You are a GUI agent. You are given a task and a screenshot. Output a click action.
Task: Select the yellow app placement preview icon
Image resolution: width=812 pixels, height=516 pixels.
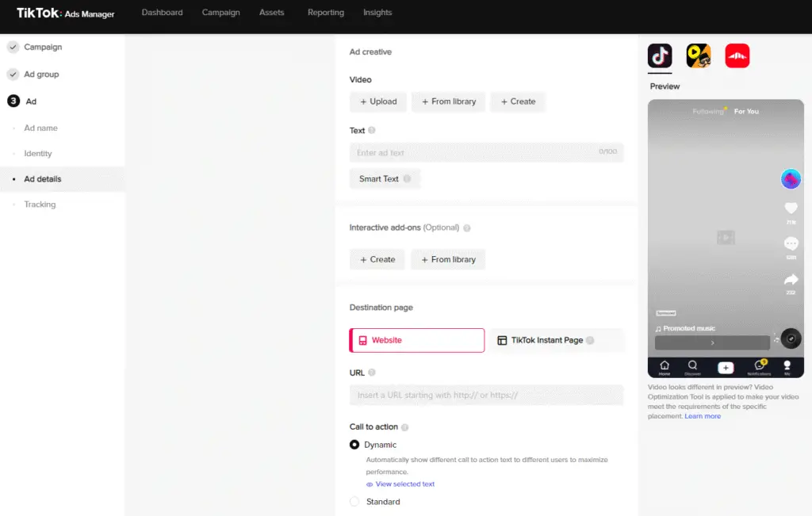point(699,56)
